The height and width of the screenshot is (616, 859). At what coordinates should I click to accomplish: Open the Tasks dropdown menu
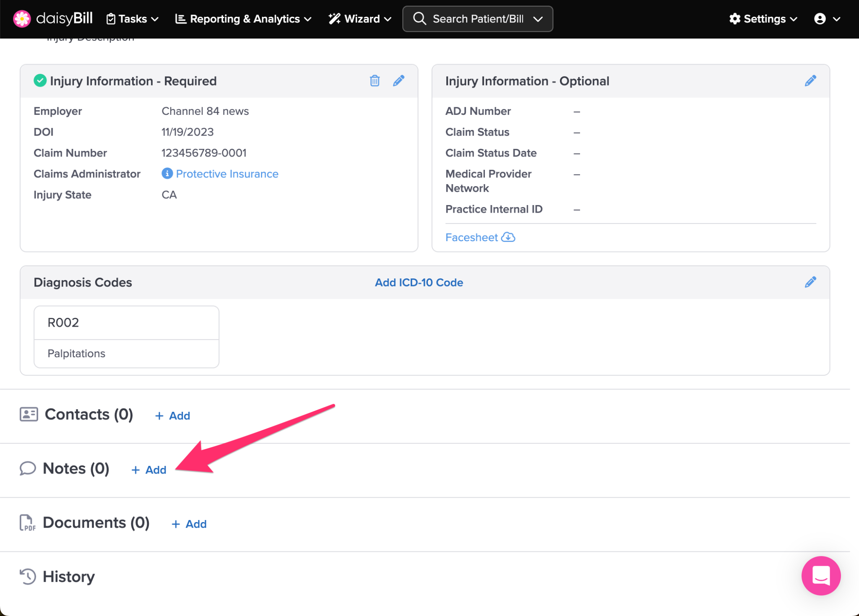pos(133,19)
